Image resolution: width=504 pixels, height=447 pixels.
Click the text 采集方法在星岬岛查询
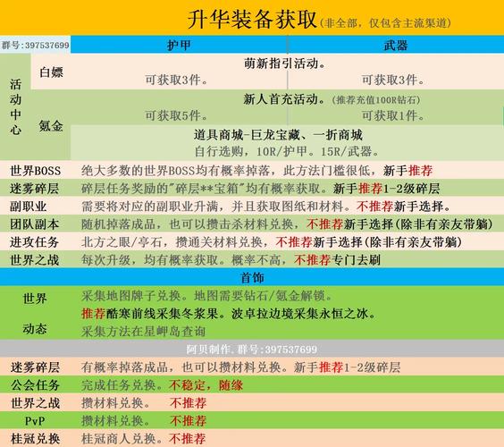tap(143, 332)
